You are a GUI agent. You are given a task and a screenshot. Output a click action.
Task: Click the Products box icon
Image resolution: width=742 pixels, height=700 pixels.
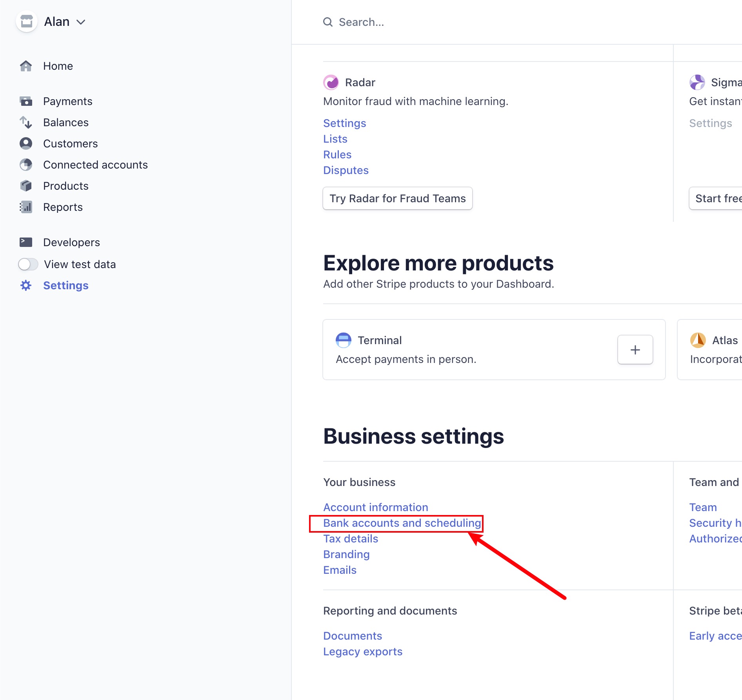pos(26,186)
